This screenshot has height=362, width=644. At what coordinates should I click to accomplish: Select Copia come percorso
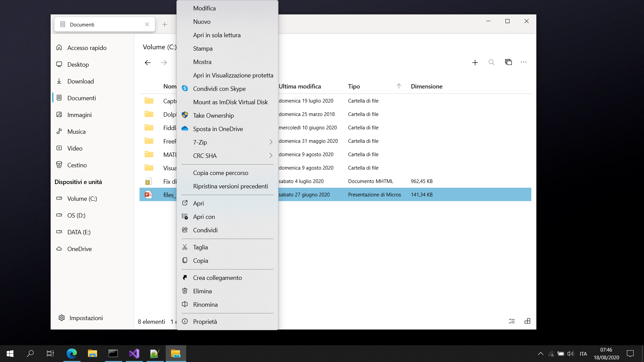(x=227, y=173)
